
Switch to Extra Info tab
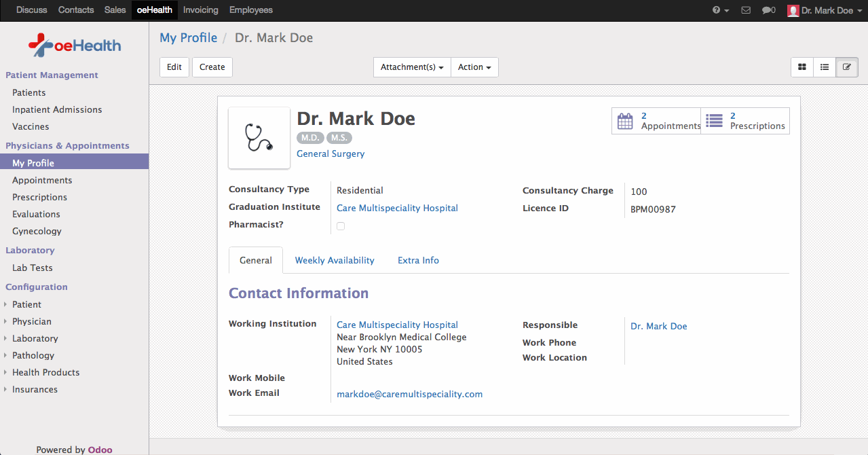point(418,260)
